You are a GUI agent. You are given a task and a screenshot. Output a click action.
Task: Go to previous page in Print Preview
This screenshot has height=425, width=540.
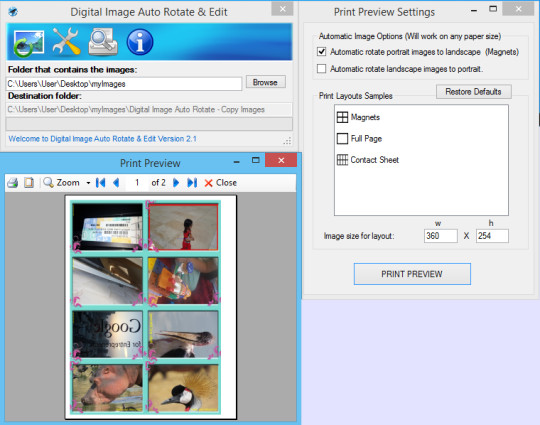pyautogui.click(x=116, y=183)
